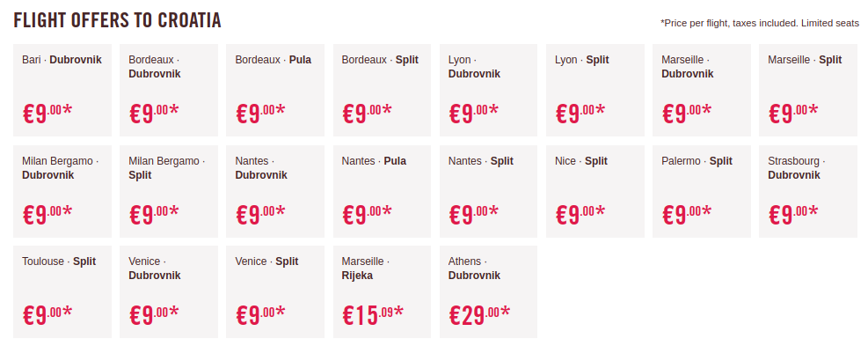Image resolution: width=868 pixels, height=346 pixels.
Task: Open the Strasbourg to Dubrovnik offer
Action: pos(808,191)
